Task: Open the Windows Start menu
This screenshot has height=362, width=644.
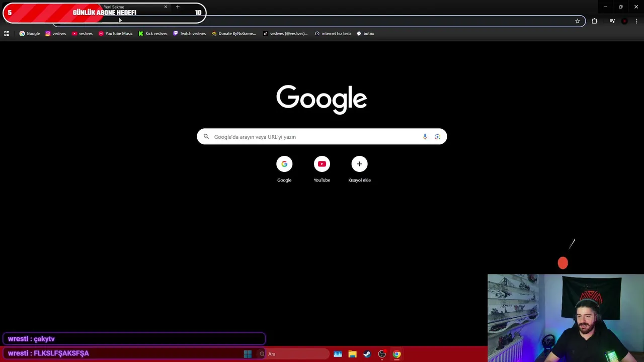Action: [248, 354]
